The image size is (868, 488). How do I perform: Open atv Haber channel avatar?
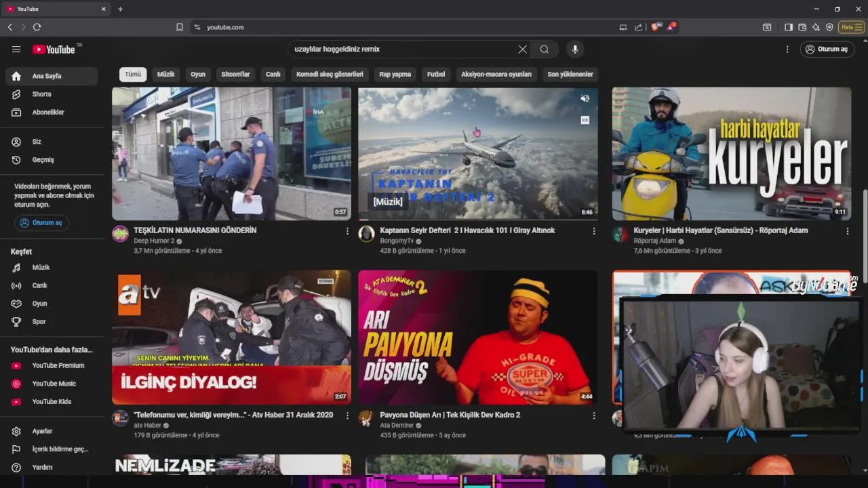[x=120, y=418]
